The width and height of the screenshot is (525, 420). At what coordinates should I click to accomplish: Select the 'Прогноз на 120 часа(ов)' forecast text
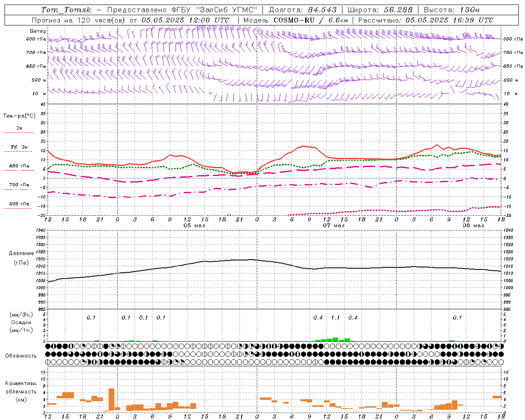coord(79,20)
